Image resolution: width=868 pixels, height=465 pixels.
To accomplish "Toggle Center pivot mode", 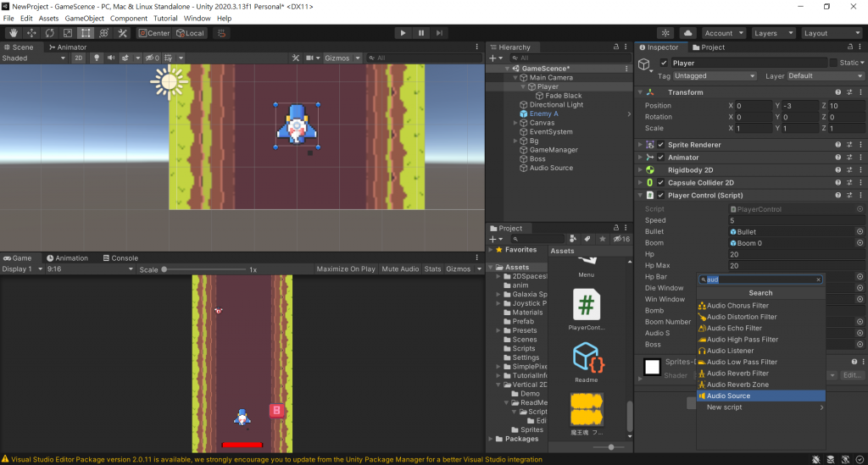I will [154, 33].
